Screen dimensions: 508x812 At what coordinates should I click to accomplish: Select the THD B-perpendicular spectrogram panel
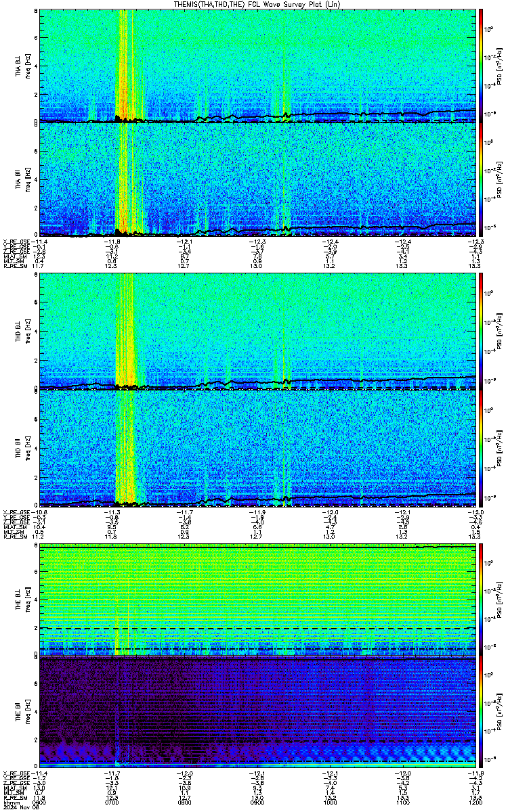point(257,331)
